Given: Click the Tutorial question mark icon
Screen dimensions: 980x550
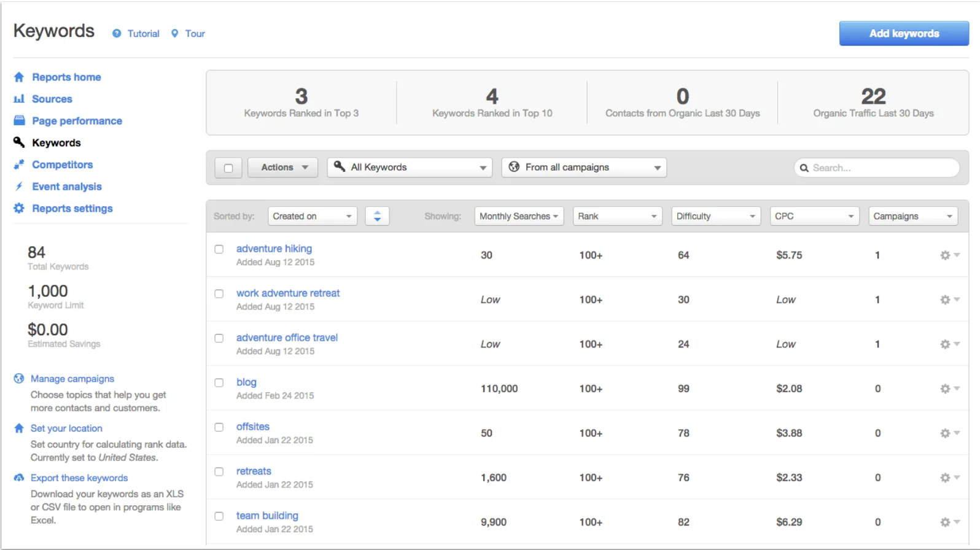Looking at the screenshot, I should point(117,34).
